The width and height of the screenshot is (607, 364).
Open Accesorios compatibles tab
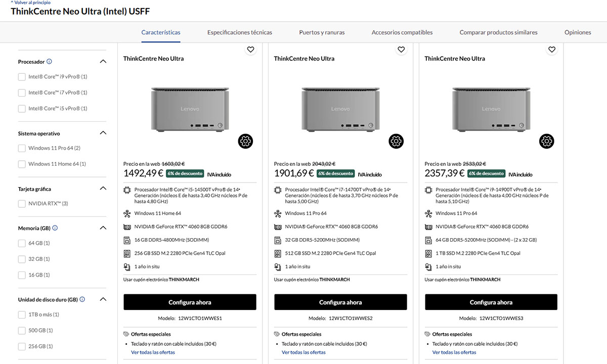[402, 32]
